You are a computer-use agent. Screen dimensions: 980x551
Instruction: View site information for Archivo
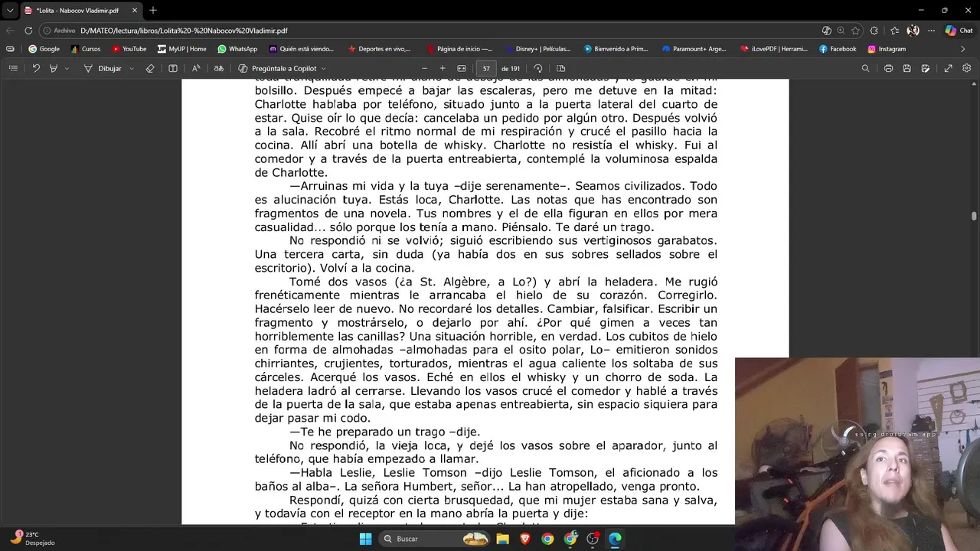click(x=60, y=31)
